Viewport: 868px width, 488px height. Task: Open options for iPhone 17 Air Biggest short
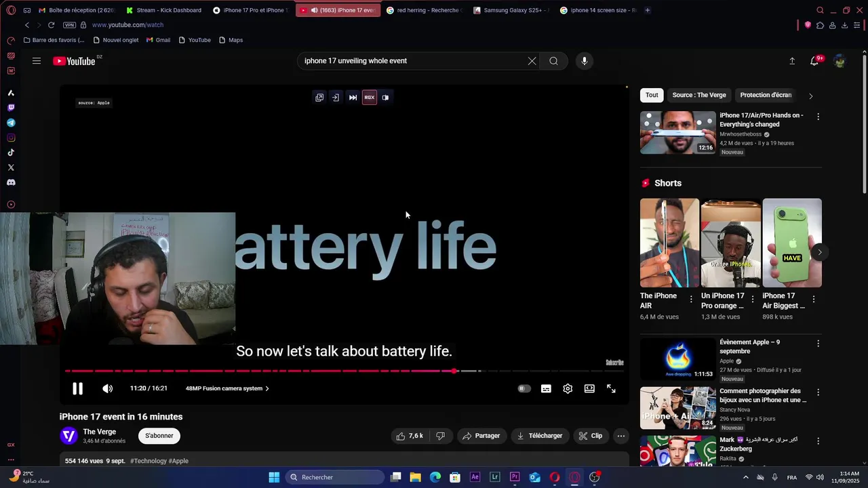click(814, 299)
